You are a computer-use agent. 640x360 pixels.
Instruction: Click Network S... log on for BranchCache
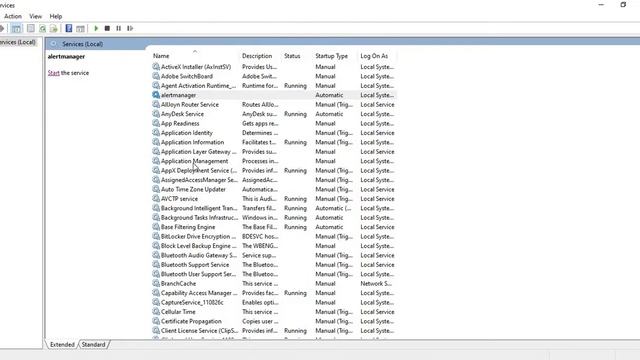tap(376, 283)
